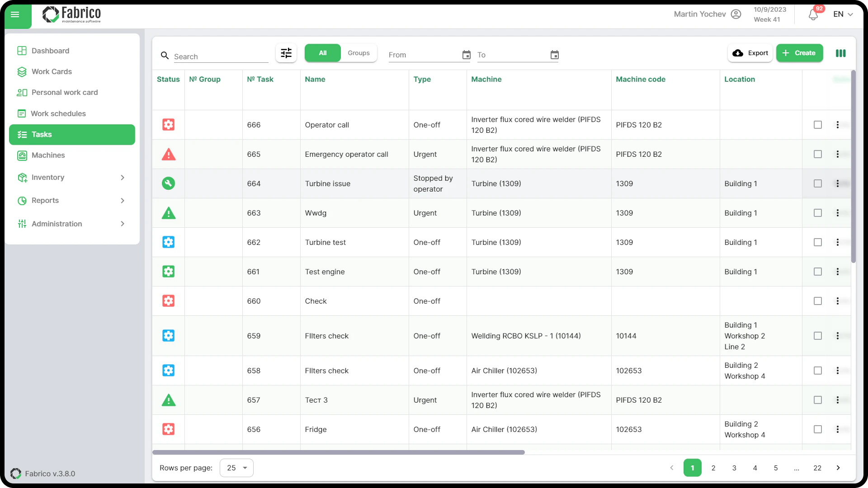
Task: Open the hamburger menu
Action: (15, 15)
